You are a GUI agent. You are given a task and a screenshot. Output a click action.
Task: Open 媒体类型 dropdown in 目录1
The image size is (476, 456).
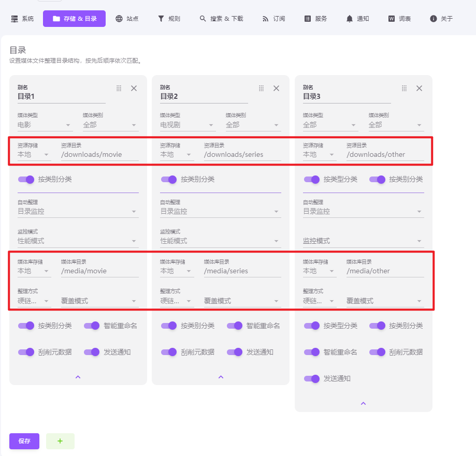pyautogui.click(x=45, y=125)
